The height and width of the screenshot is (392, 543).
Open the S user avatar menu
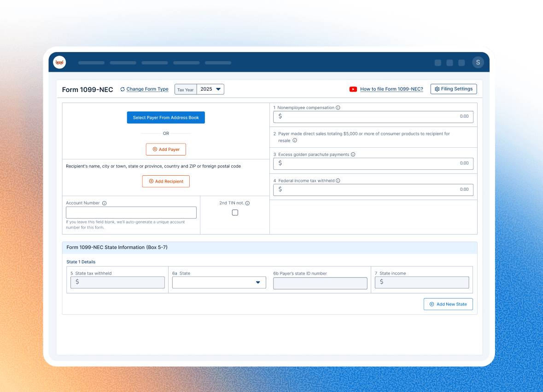coord(478,62)
